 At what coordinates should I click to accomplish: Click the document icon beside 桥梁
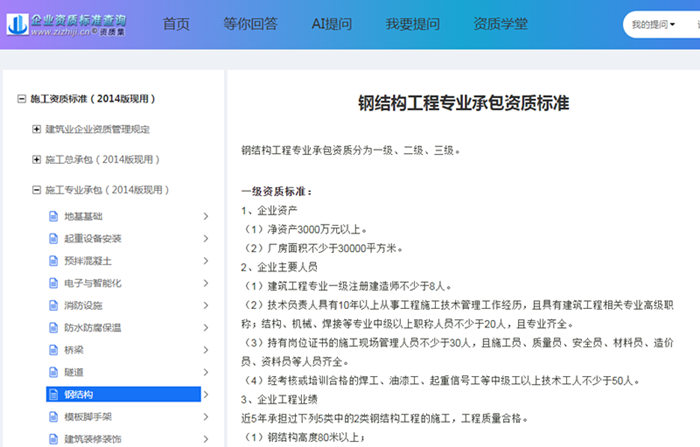pos(54,350)
